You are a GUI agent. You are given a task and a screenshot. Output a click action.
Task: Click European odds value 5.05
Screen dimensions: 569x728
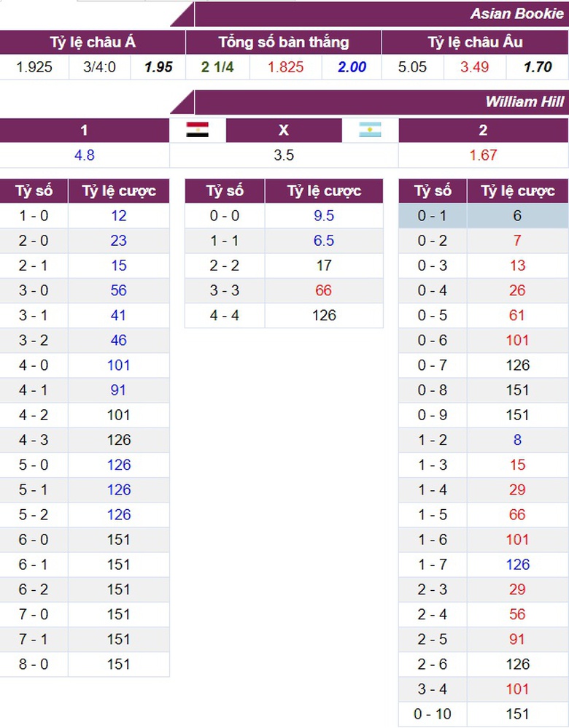[x=412, y=67]
